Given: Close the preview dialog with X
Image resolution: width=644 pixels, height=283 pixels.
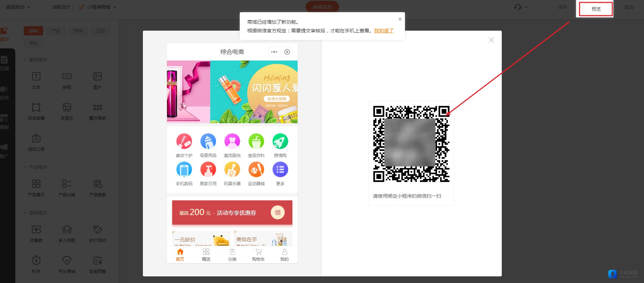Looking at the screenshot, I should pyautogui.click(x=491, y=40).
